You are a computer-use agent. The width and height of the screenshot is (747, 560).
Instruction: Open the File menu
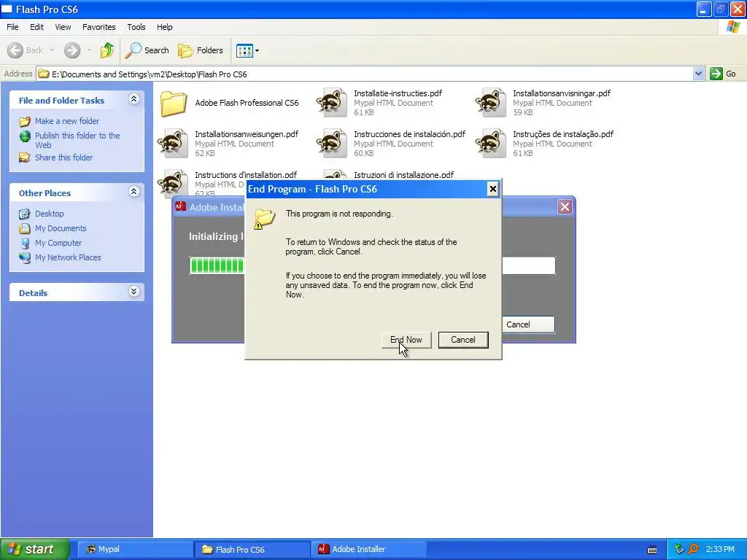pos(12,27)
